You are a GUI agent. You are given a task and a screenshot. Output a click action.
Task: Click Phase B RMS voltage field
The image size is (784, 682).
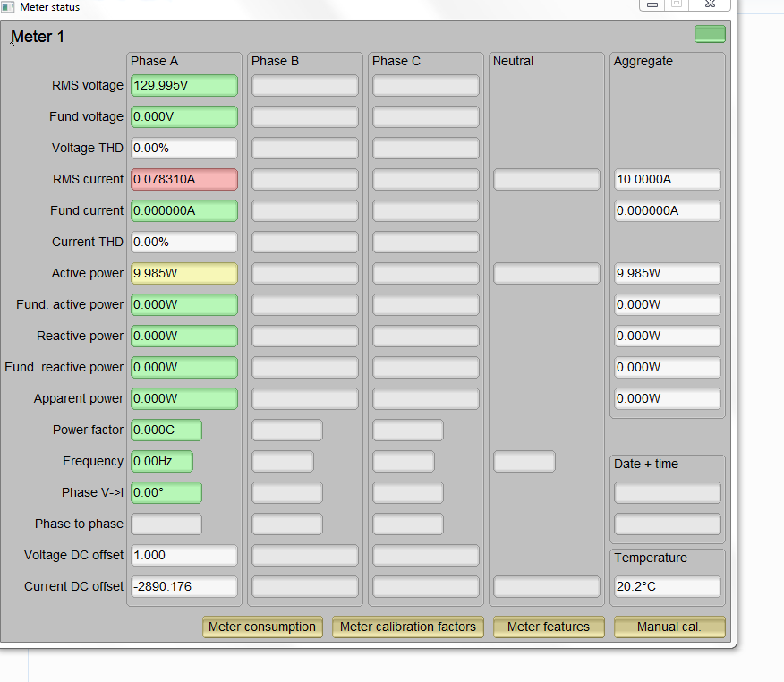click(305, 86)
